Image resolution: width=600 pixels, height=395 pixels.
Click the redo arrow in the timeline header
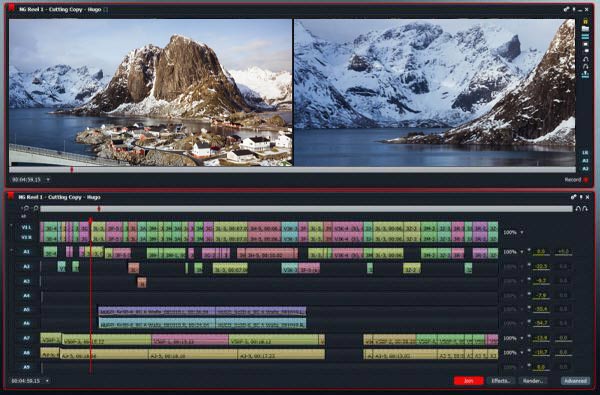(585, 209)
